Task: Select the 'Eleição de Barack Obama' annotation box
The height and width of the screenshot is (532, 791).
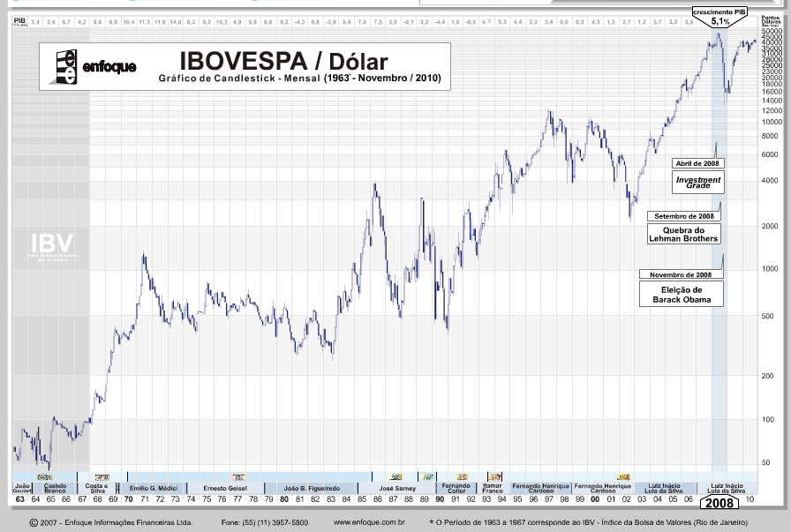Action: click(x=682, y=295)
